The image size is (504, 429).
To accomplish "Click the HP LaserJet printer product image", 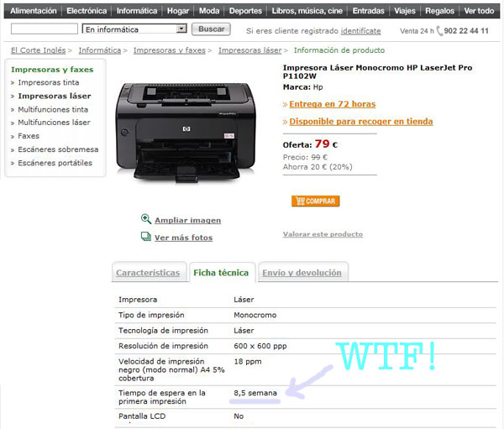I will click(x=186, y=133).
